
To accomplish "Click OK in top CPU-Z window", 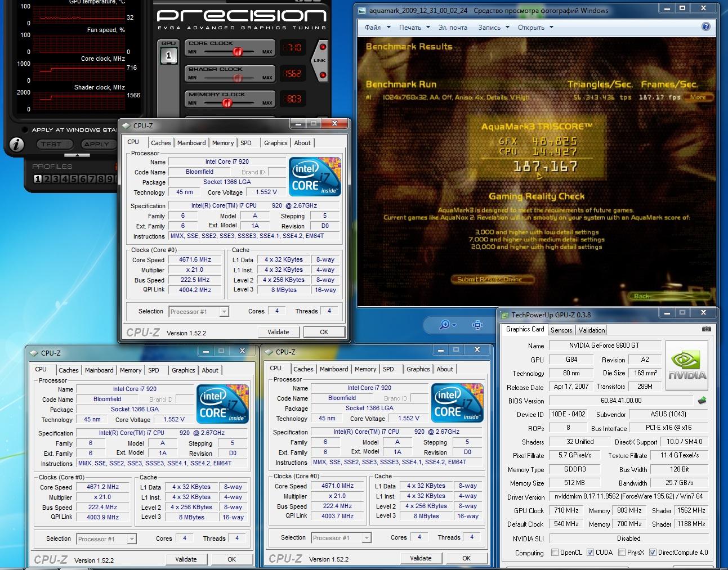I will [x=324, y=332].
